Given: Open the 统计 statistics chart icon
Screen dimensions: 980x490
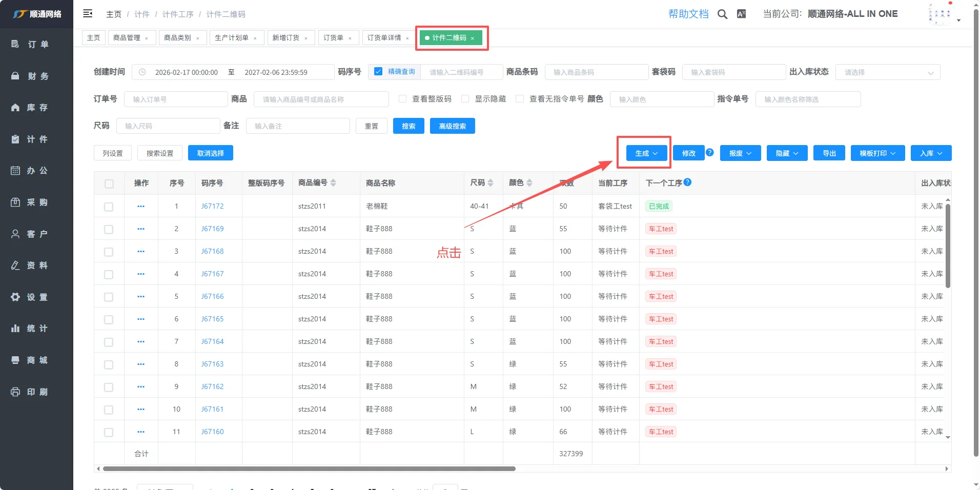Looking at the screenshot, I should (15, 329).
